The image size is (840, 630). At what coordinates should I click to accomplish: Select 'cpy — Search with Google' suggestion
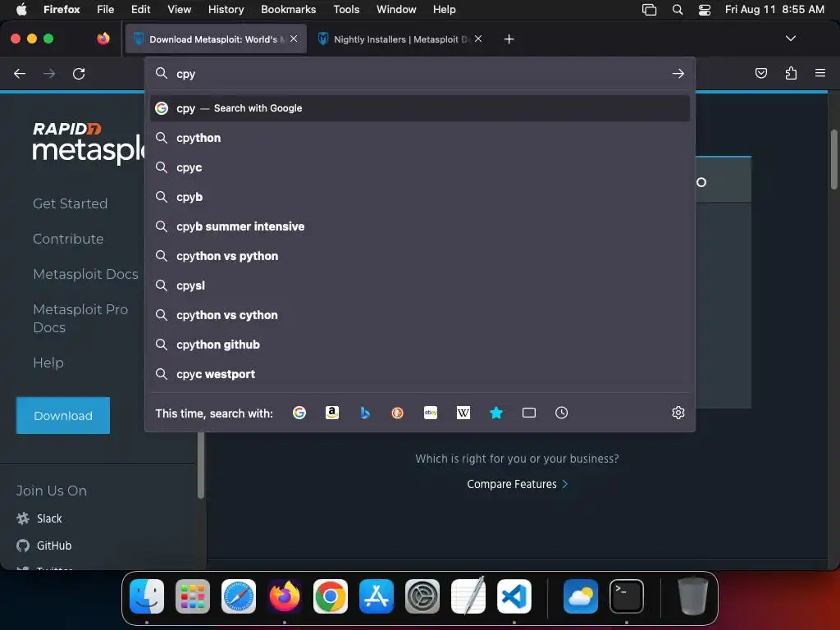(x=420, y=108)
